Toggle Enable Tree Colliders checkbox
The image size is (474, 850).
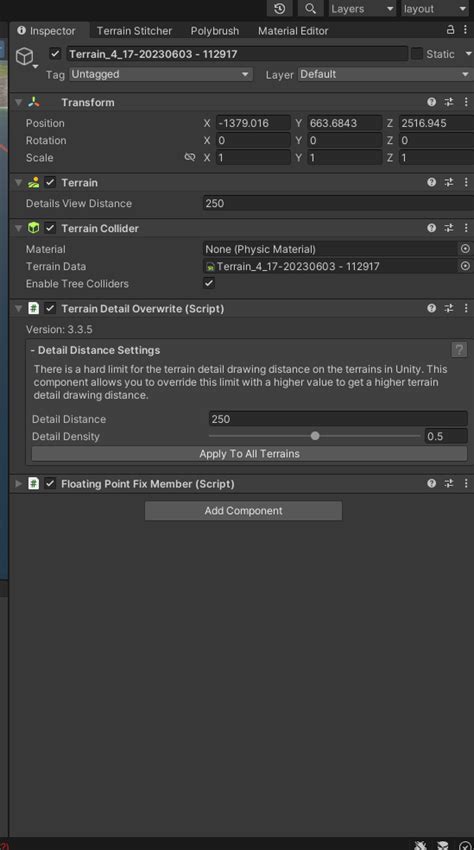209,283
